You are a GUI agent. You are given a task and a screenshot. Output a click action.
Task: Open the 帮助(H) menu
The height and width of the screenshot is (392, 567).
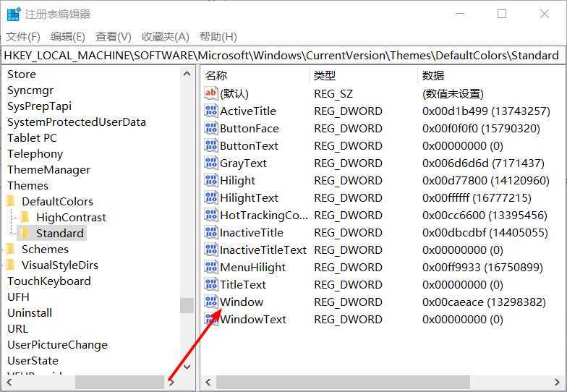pyautogui.click(x=218, y=36)
